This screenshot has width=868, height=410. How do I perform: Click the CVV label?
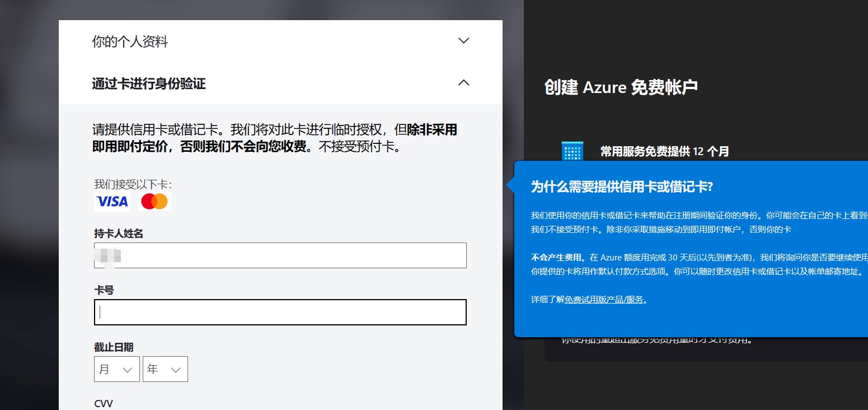point(104,403)
